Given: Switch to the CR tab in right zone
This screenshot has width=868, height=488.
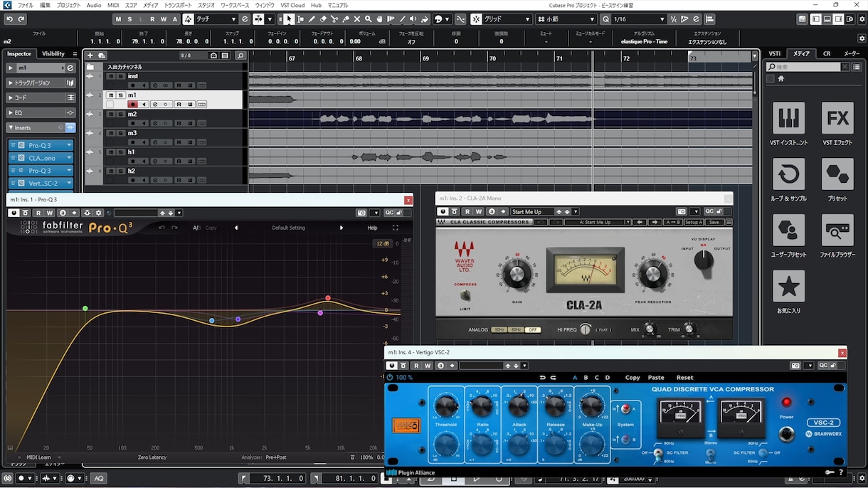Looking at the screenshot, I should (827, 53).
